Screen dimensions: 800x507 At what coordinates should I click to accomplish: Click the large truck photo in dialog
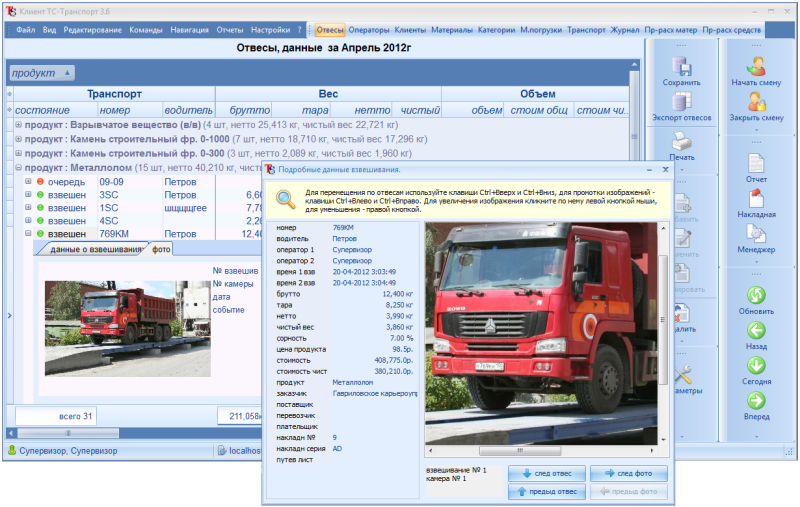point(541,334)
